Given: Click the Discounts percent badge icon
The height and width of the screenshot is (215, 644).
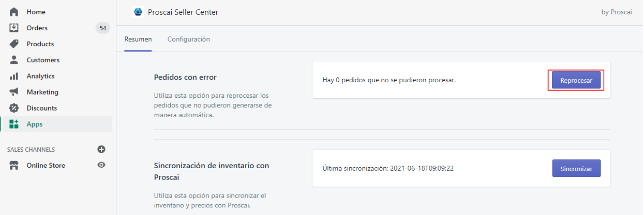Looking at the screenshot, I should point(14,108).
